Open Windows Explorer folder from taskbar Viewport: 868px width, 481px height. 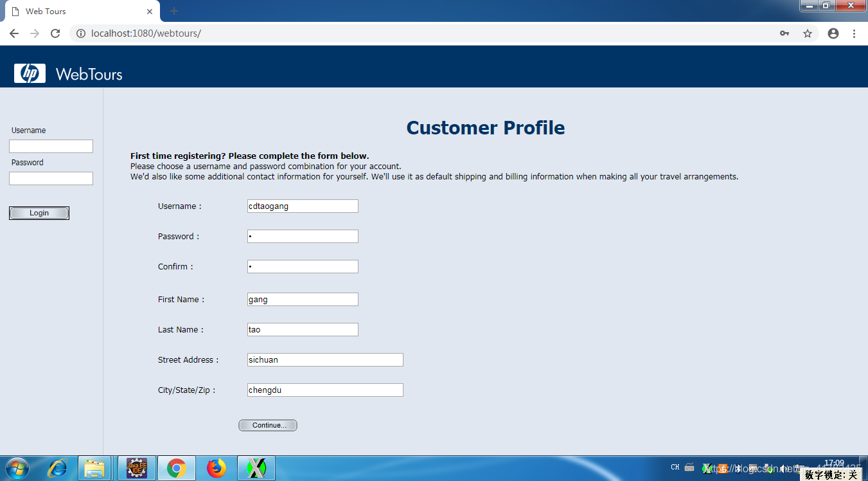[95, 468]
